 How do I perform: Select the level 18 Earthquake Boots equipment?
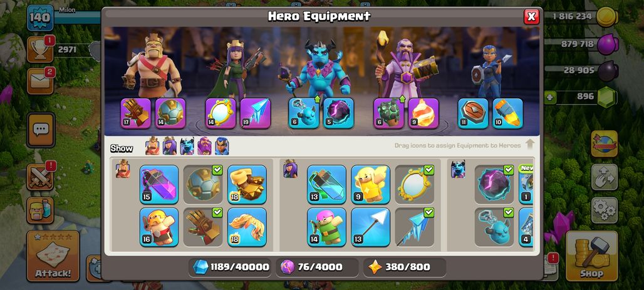tap(247, 184)
